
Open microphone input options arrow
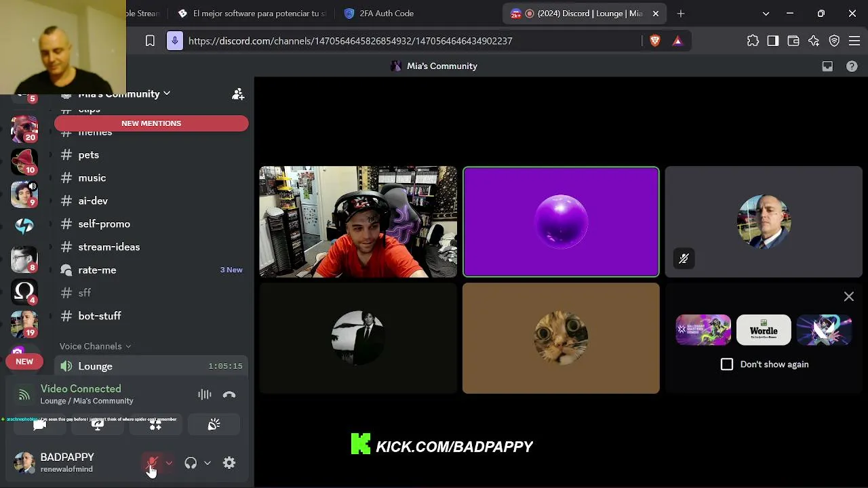tap(169, 463)
